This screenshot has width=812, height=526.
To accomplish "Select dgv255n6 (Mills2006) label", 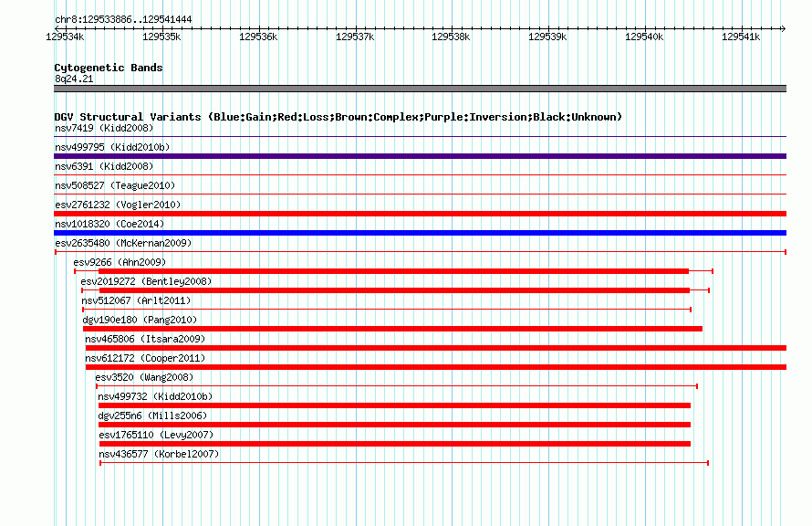I will [152, 416].
